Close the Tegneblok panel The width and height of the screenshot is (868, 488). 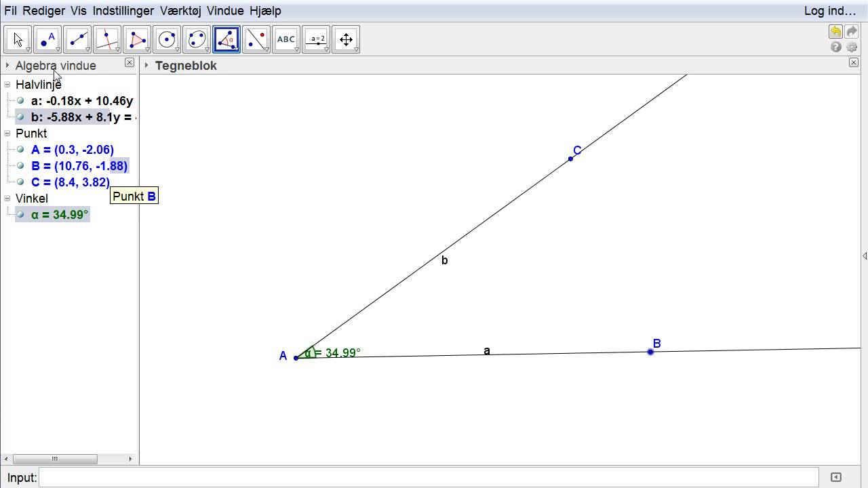point(854,62)
